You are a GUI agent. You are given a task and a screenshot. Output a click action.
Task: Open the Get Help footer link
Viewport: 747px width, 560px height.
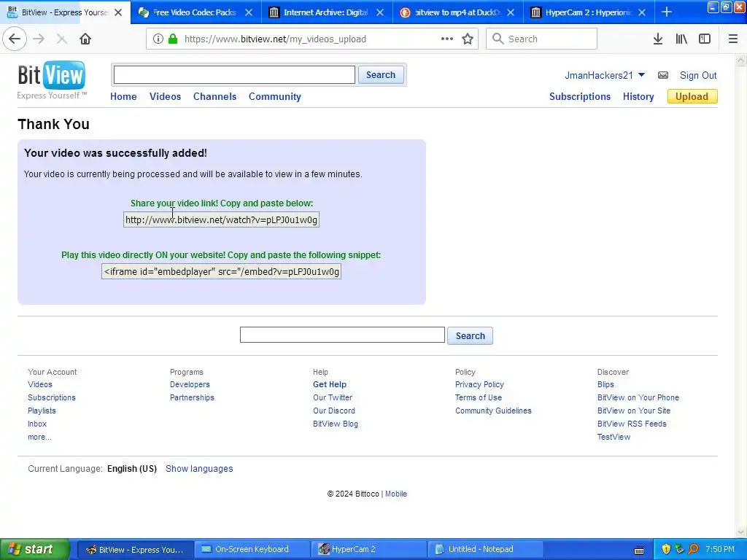pyautogui.click(x=329, y=384)
